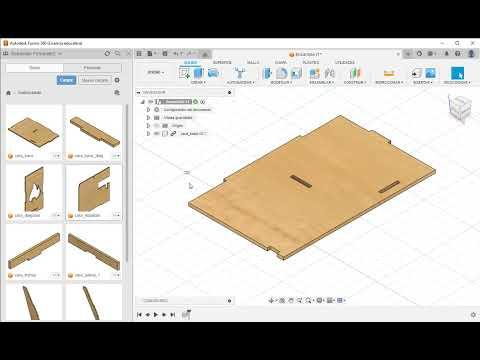
Task: Toggle visibility of the Origen folder
Action: (157, 126)
